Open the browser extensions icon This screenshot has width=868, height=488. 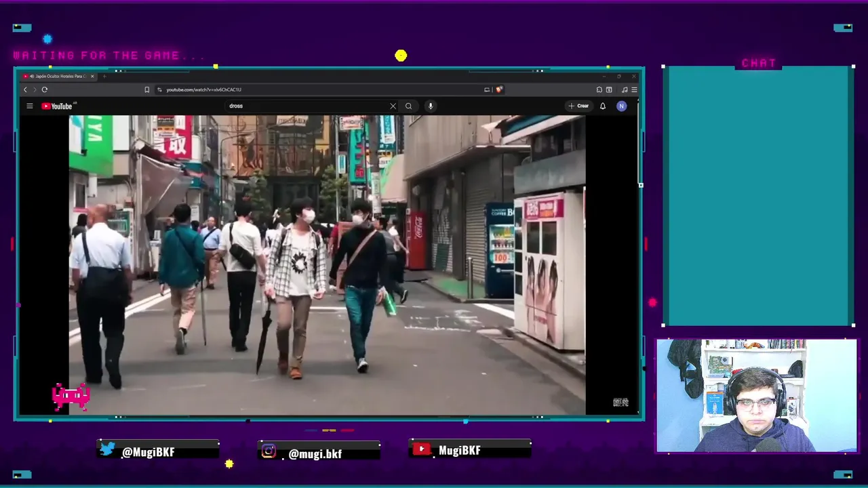pos(599,89)
